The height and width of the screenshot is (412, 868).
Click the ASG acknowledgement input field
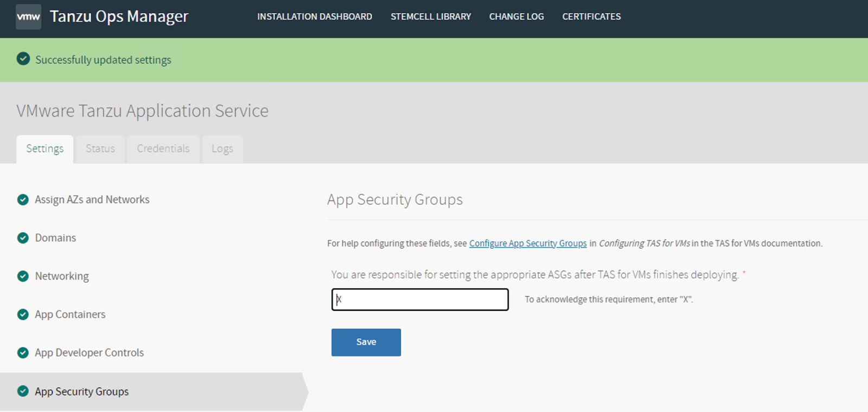420,299
